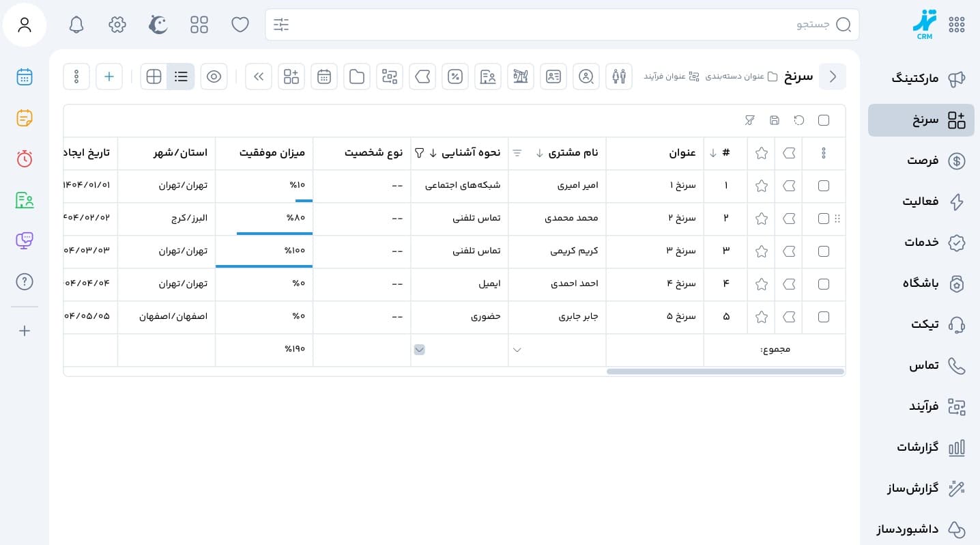
Task: Open the help question-mark icon
Action: (25, 281)
